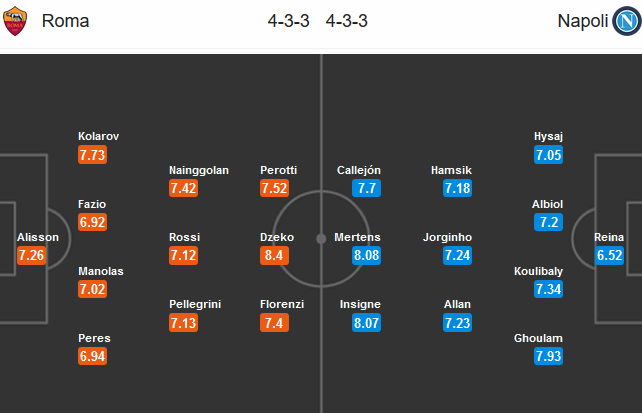The height and width of the screenshot is (413, 642).
Task: Open the Napoli team name link
Action: point(583,21)
